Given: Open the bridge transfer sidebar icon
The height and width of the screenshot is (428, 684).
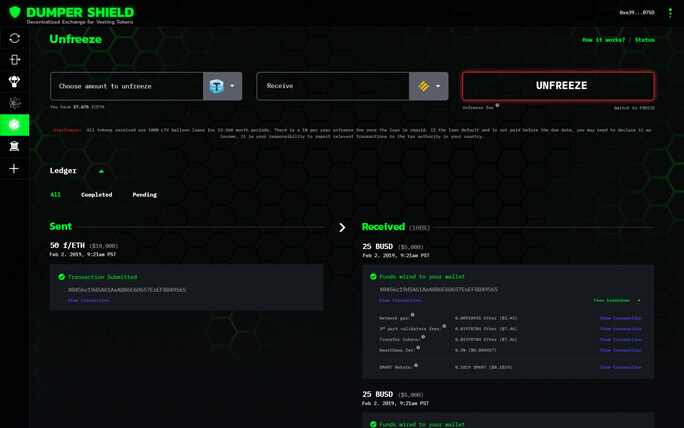Looking at the screenshot, I should 14,60.
